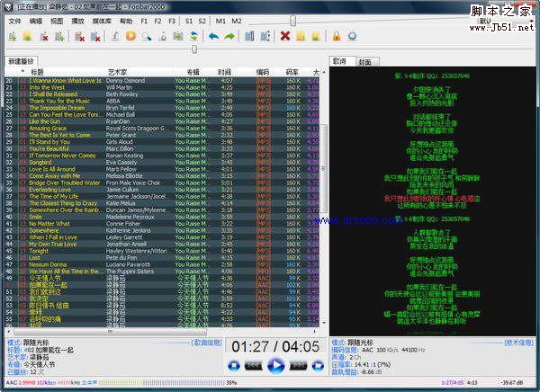Screen dimensions: 540x392
Task: Click the F3 layout button
Action: tap(172, 21)
